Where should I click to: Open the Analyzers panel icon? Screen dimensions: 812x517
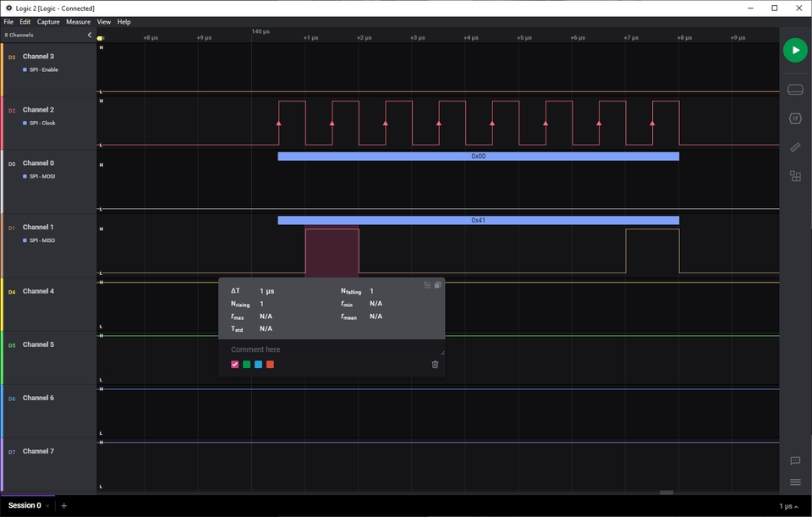click(795, 118)
